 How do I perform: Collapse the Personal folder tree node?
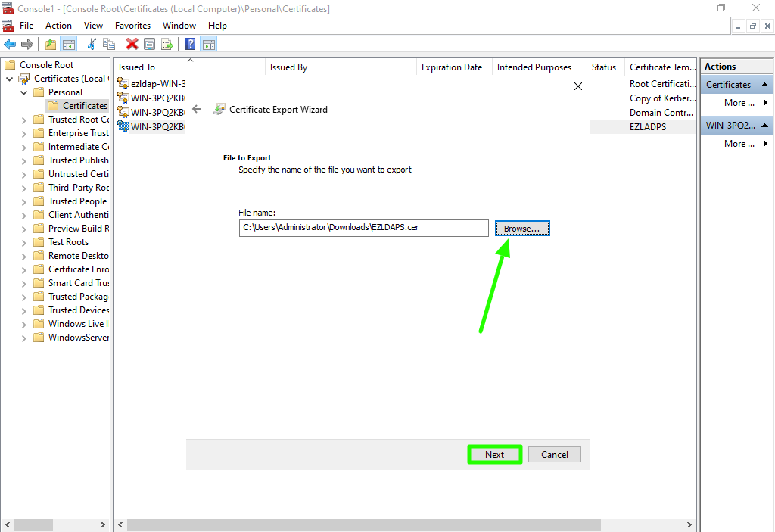pos(23,92)
